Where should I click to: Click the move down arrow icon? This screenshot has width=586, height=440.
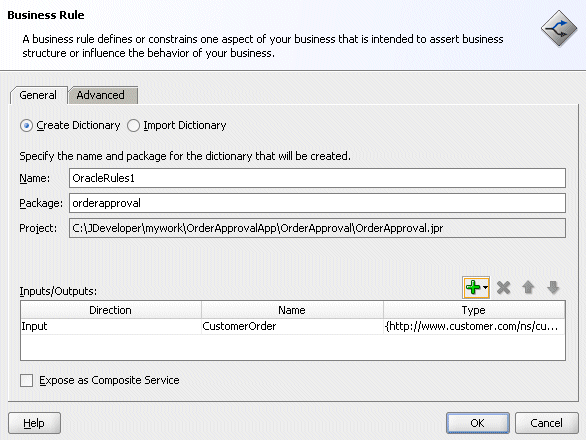click(553, 287)
